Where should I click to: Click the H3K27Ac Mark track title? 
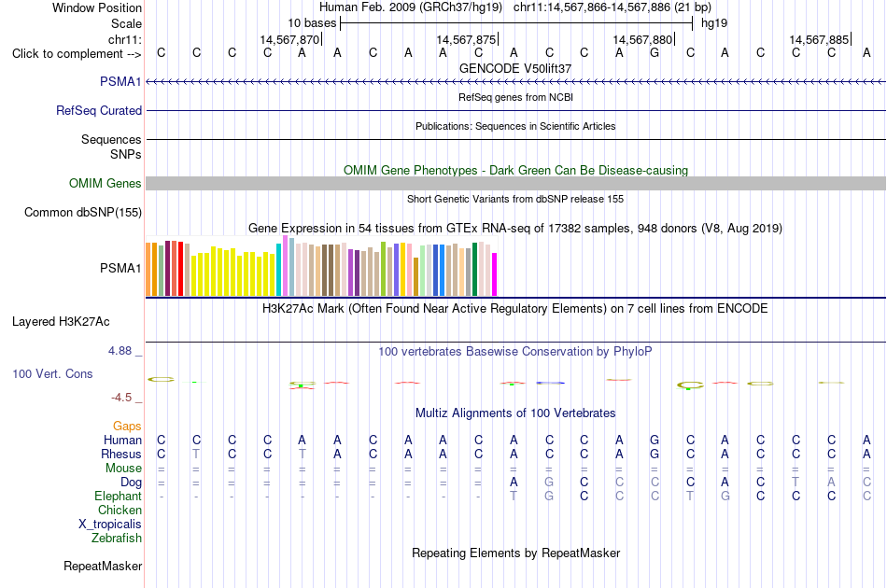(515, 309)
